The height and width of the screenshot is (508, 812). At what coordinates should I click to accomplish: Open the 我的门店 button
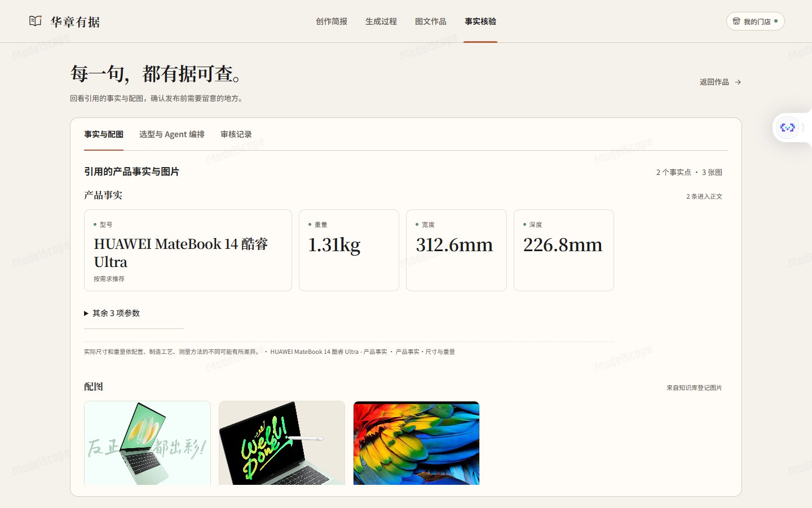(756, 21)
